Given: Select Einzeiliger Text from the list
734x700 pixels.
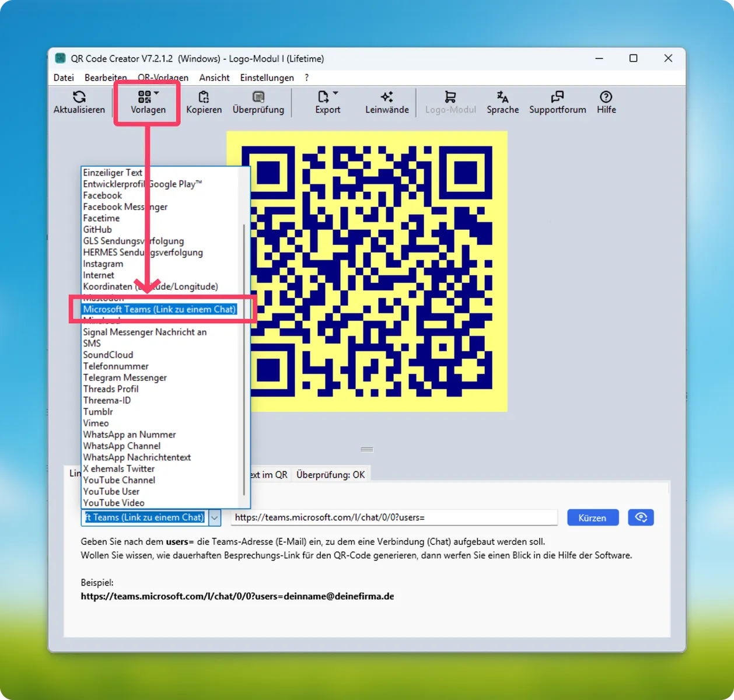Looking at the screenshot, I should click(113, 173).
